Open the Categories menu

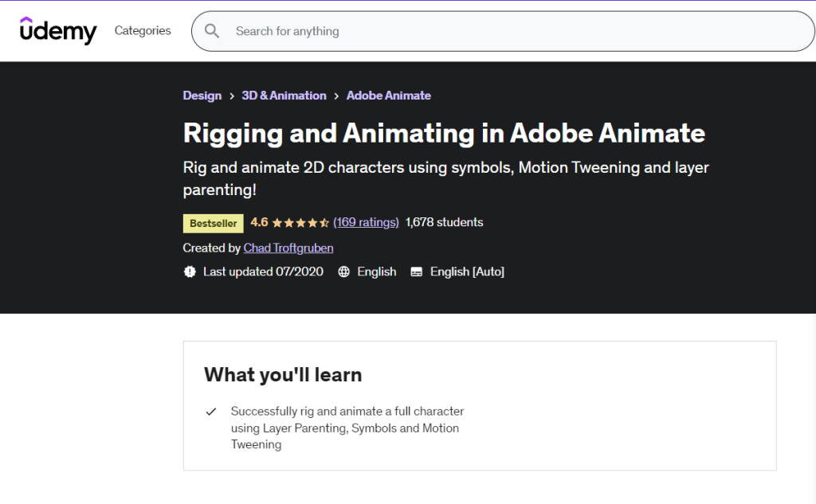coord(143,30)
